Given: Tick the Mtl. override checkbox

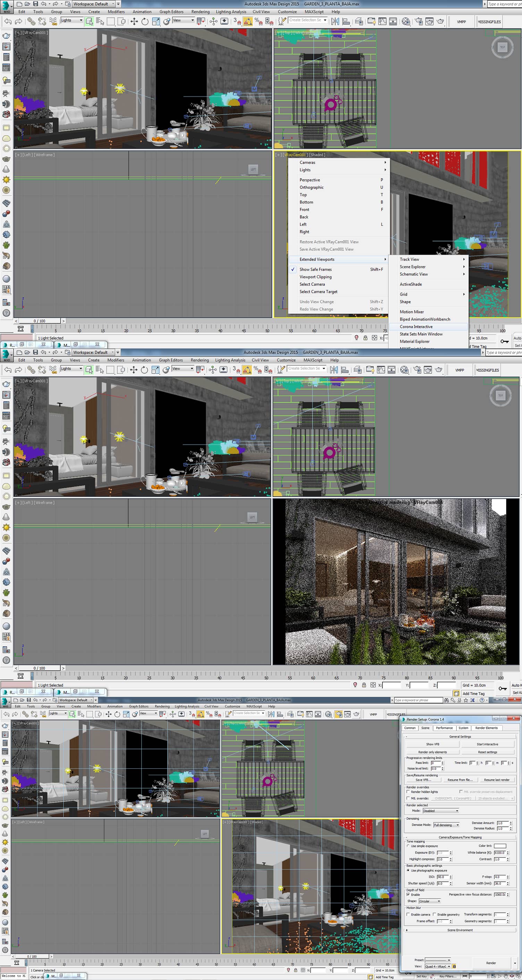Looking at the screenshot, I should pyautogui.click(x=408, y=799).
